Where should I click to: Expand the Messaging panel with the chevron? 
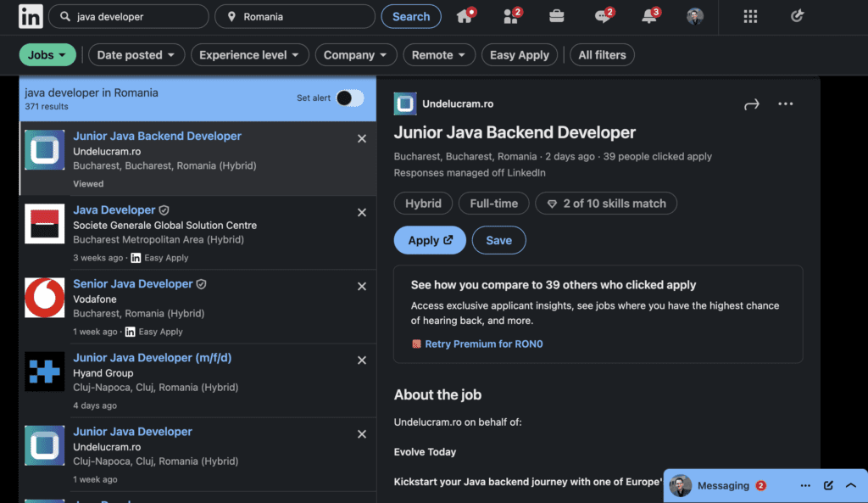tap(851, 486)
